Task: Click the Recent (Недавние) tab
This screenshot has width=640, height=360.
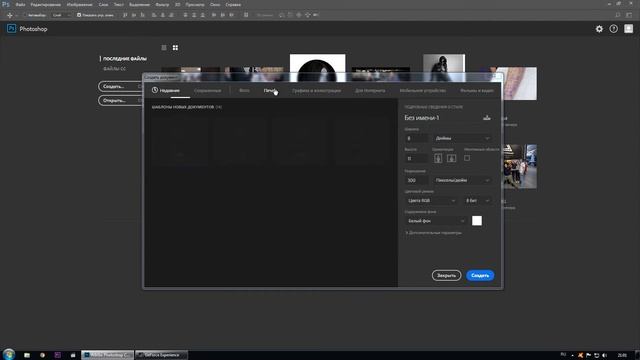Action: 166,90
